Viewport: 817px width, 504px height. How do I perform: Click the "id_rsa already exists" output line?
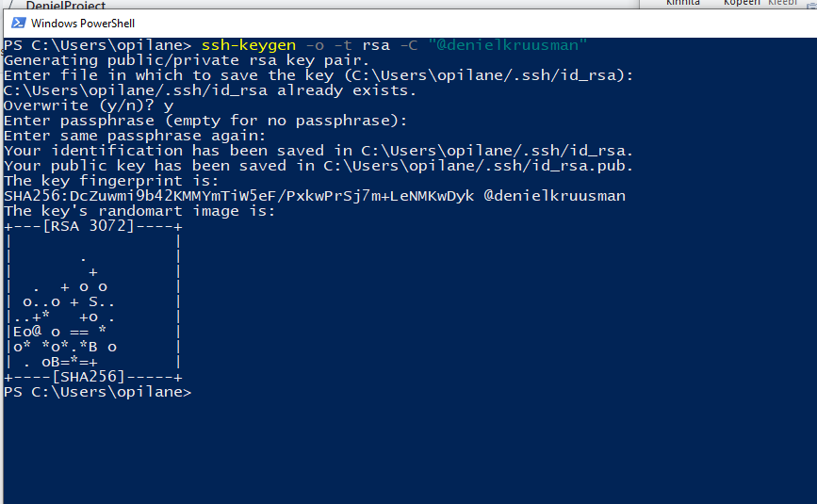point(209,90)
